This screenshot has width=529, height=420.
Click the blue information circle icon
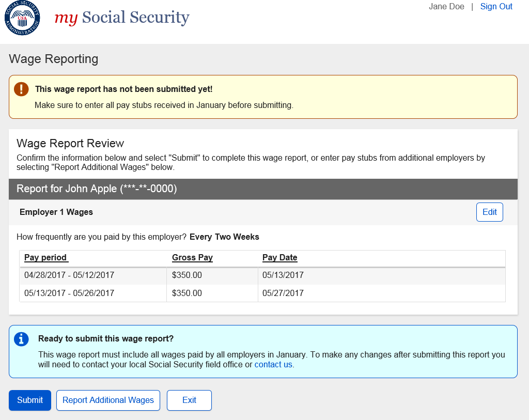(x=21, y=339)
